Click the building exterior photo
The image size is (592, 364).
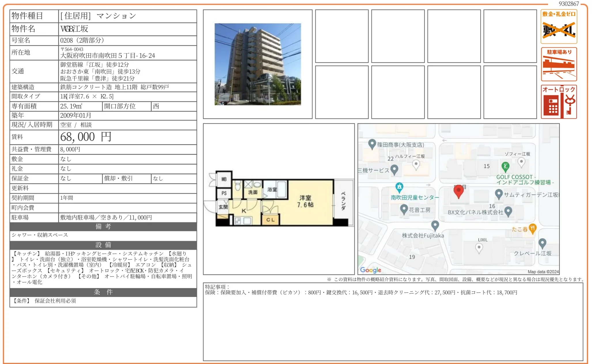point(258,64)
